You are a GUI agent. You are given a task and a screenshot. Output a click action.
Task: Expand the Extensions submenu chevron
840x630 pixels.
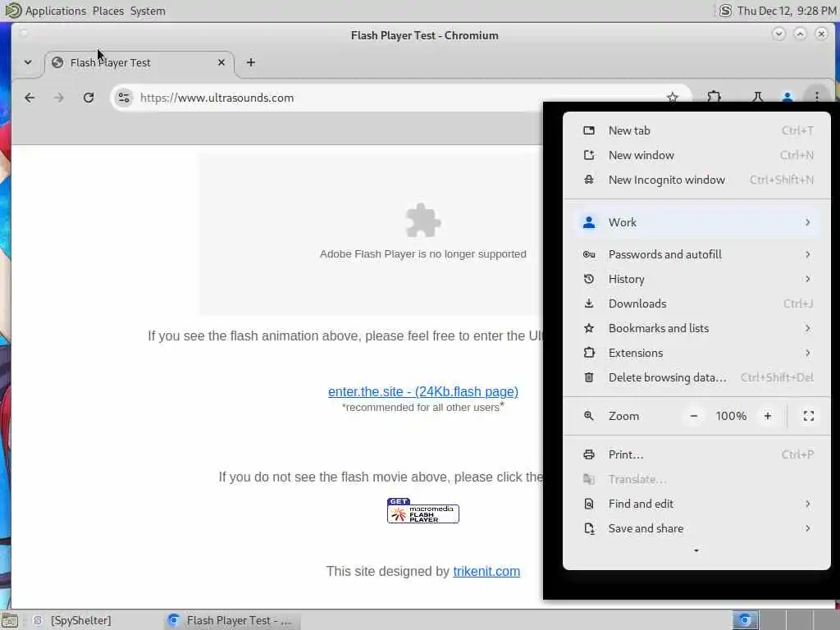[807, 353]
